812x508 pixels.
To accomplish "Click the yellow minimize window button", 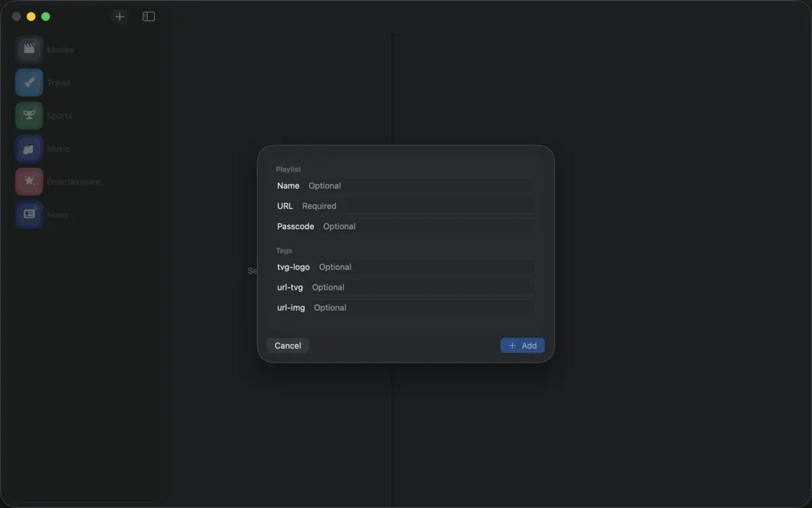I will coord(31,17).
